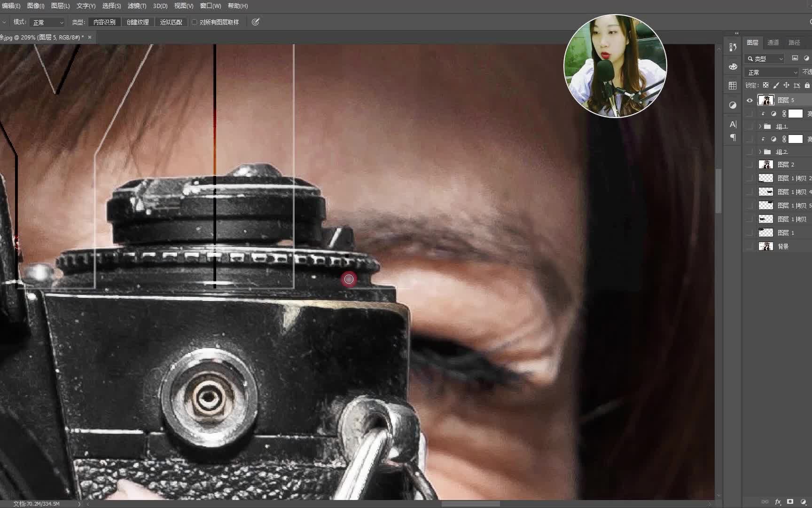Image resolution: width=812 pixels, height=508 pixels.
Task: Click the scroll down arrow of canvas
Action: tap(718, 496)
